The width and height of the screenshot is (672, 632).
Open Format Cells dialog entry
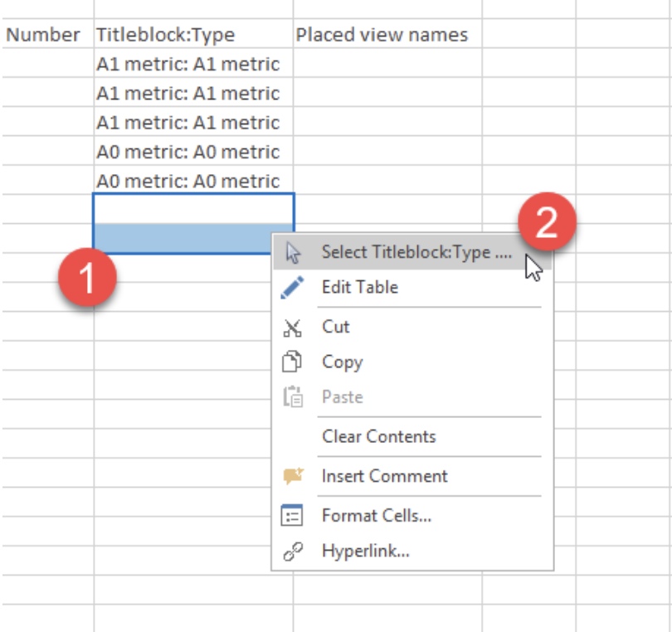coord(412,515)
